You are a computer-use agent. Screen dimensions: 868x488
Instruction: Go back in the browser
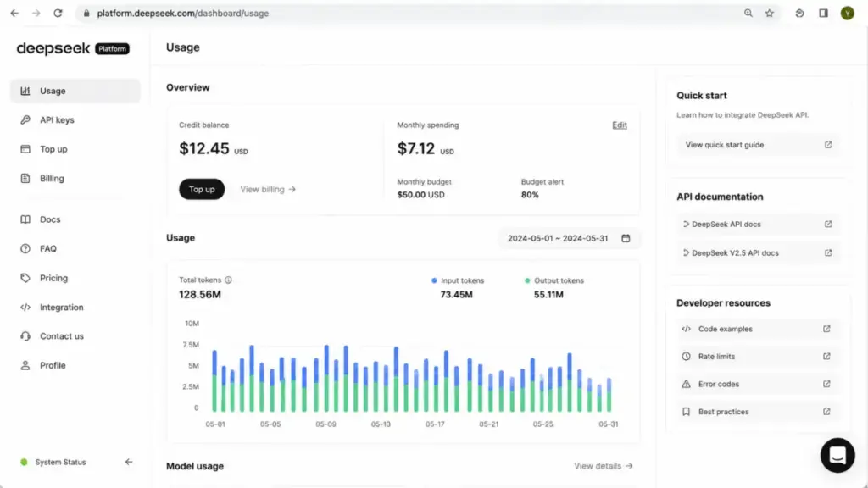coord(14,14)
